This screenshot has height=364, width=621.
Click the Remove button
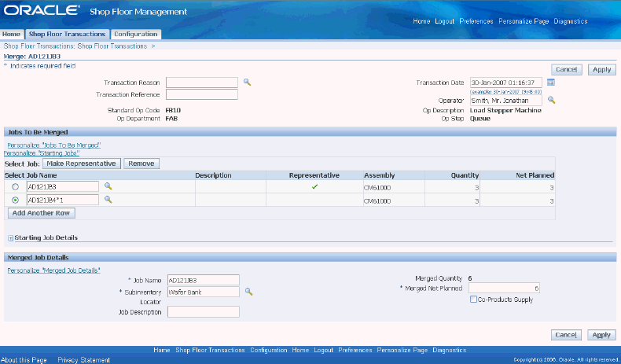pos(141,164)
